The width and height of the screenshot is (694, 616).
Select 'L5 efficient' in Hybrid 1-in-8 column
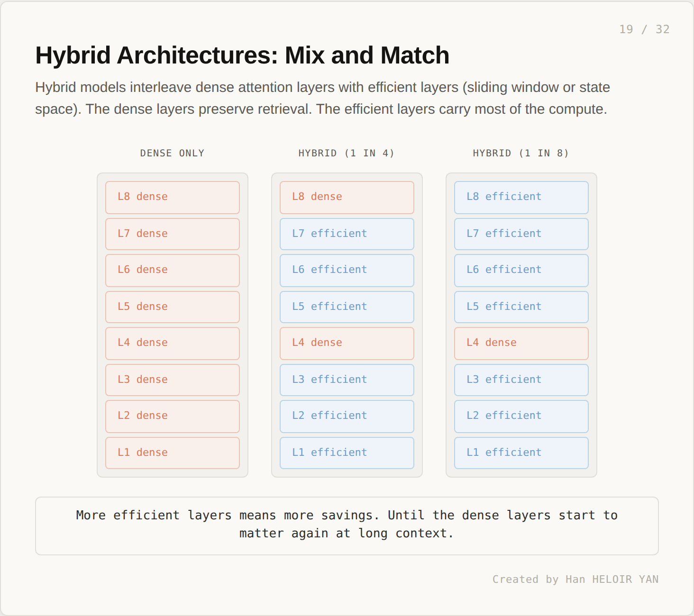pyautogui.click(x=521, y=307)
